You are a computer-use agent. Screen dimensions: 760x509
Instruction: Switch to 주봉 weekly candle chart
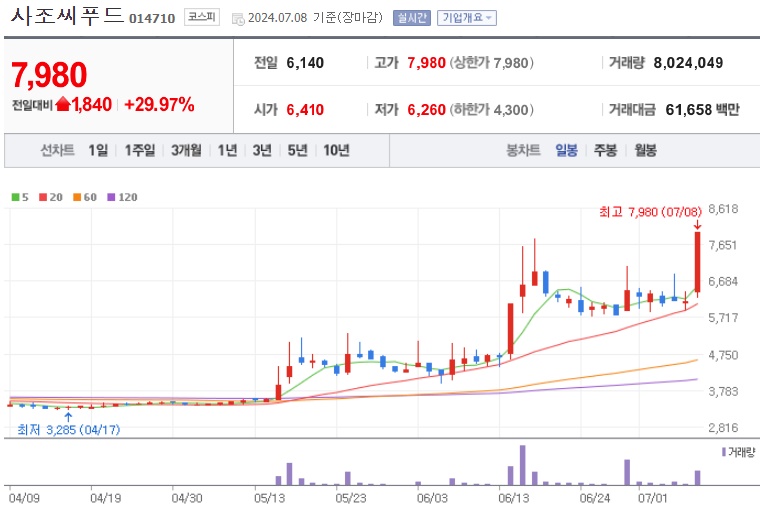pyautogui.click(x=605, y=150)
